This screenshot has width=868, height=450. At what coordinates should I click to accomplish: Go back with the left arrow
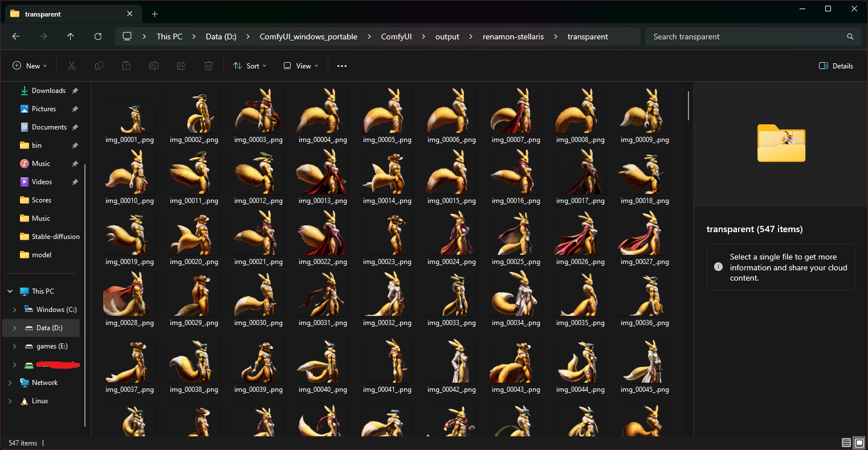[x=16, y=37]
